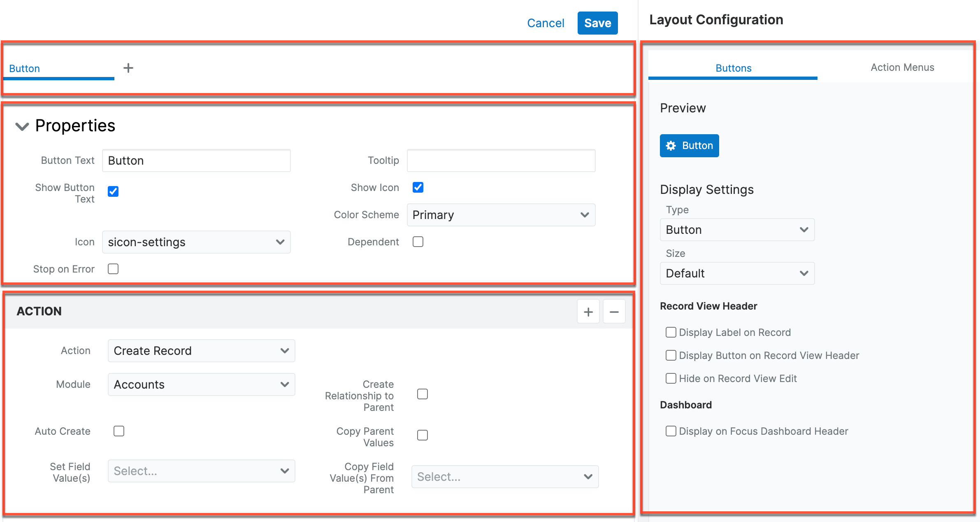Switch to the Action Menus tab
Viewport: 980px width, 522px height.
point(902,67)
